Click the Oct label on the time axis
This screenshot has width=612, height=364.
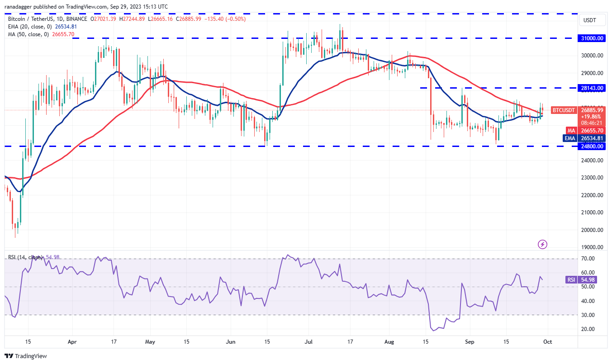tap(547, 342)
